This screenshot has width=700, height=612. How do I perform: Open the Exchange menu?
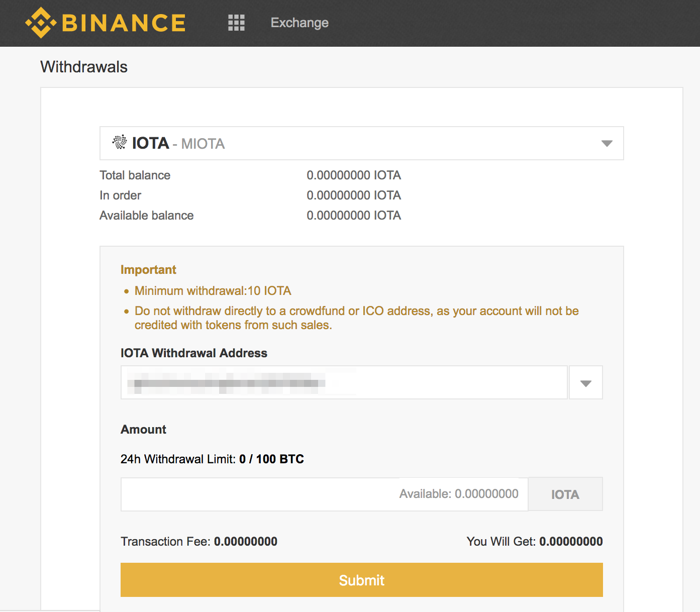pos(299,23)
